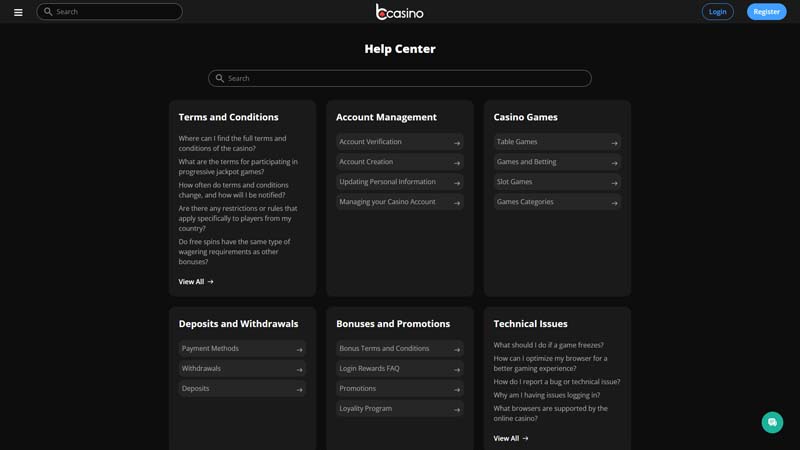Open Login Rewards FAQ topic
Screen dimensions: 800x450
399,368
